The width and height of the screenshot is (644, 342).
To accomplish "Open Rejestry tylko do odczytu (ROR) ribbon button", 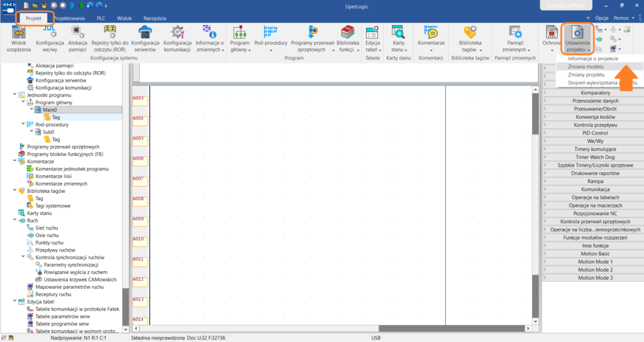I will click(109, 38).
